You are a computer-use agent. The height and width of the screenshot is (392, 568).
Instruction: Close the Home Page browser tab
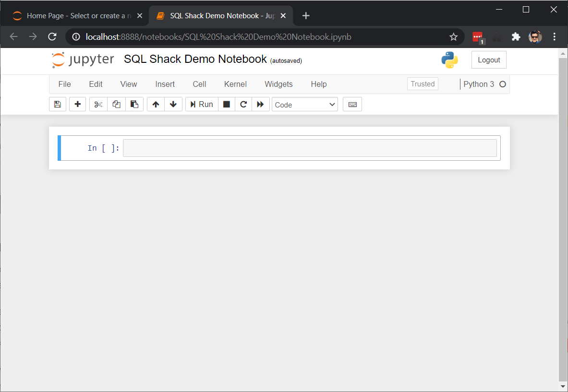point(140,15)
